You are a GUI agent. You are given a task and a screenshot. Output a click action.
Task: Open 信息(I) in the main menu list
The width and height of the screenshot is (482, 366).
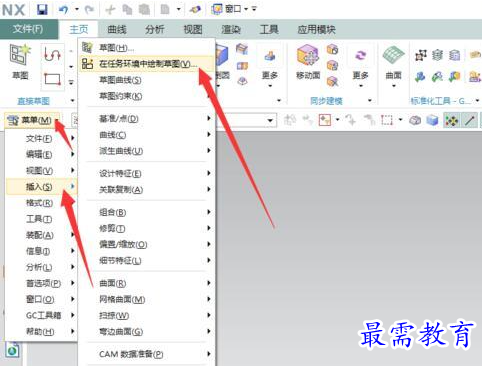coord(41,251)
